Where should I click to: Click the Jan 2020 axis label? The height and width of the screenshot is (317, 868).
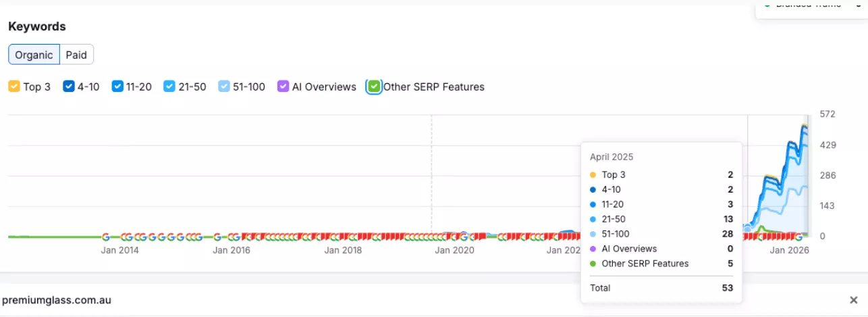[454, 251]
